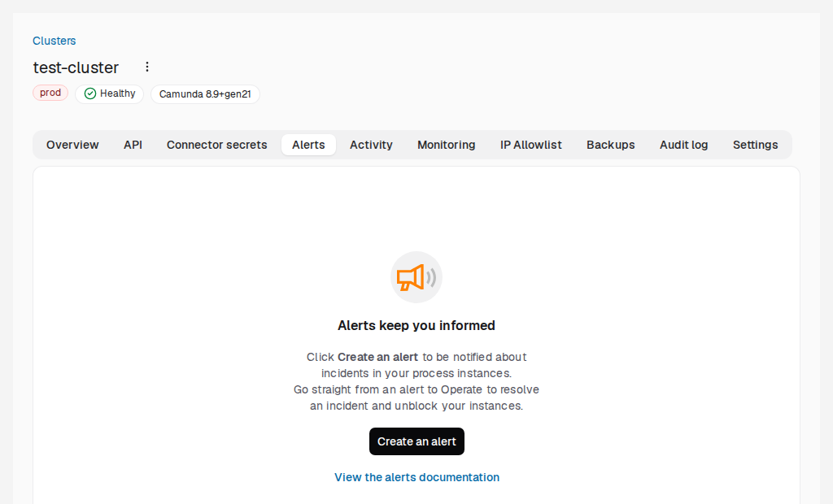Open the test-cluster kebab menu
This screenshot has width=833, height=504.
147,67
